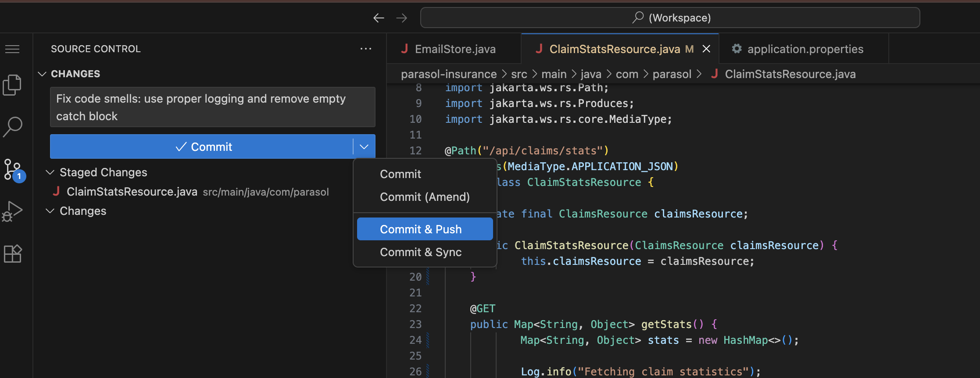Open Source Control more actions ellipsis
The height and width of the screenshot is (378, 980).
[x=365, y=49]
